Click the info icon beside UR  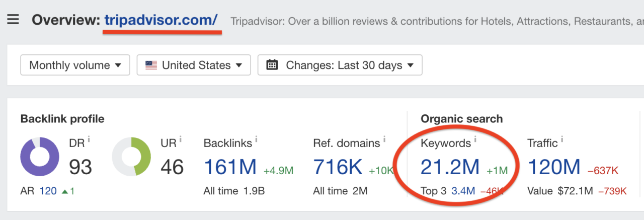[180, 138]
